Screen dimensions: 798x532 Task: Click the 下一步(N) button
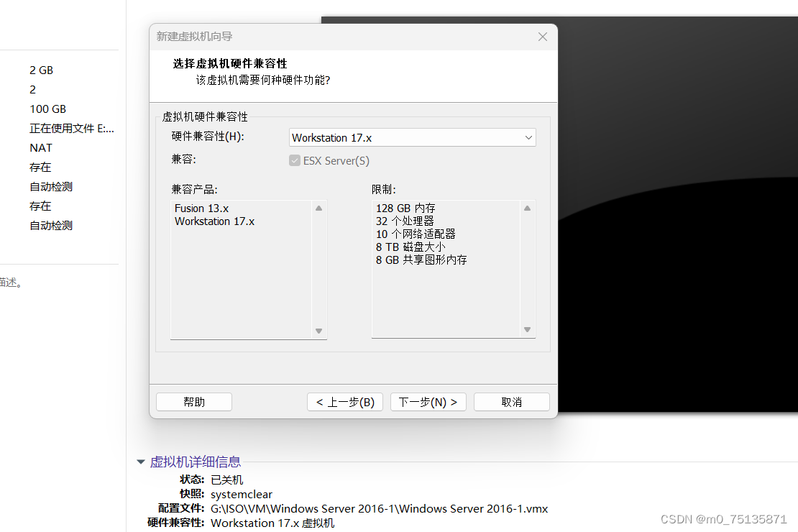click(x=428, y=402)
